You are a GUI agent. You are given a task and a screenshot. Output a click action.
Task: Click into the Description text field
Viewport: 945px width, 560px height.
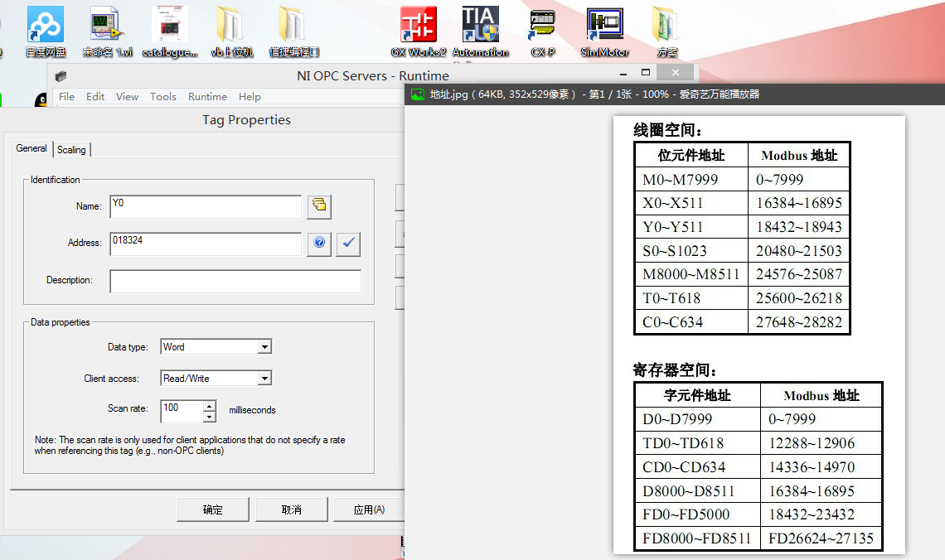tap(235, 282)
